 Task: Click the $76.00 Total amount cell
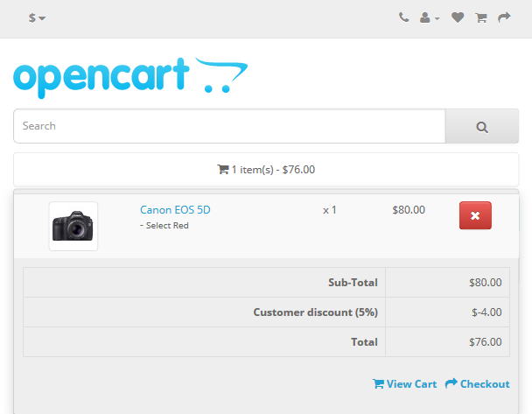pyautogui.click(x=447, y=341)
